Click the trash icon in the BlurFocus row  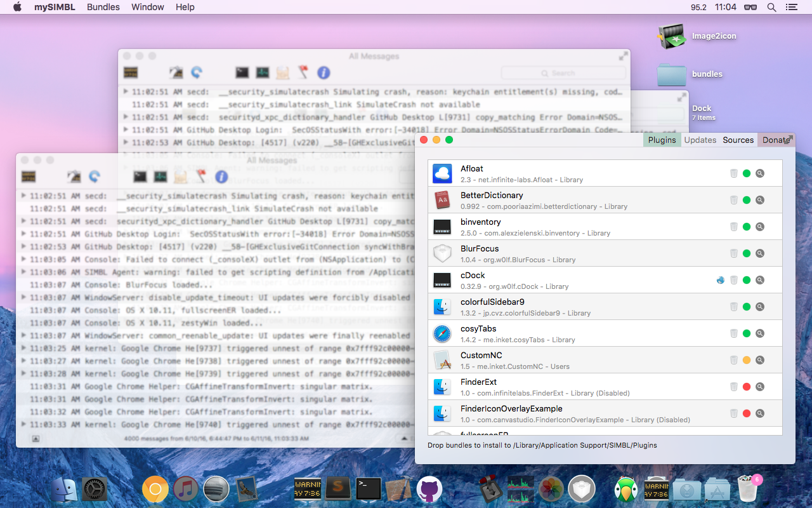click(x=734, y=253)
